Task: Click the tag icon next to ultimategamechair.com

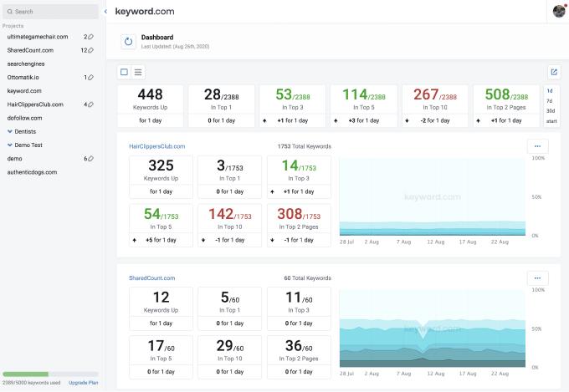Action: tap(90, 37)
